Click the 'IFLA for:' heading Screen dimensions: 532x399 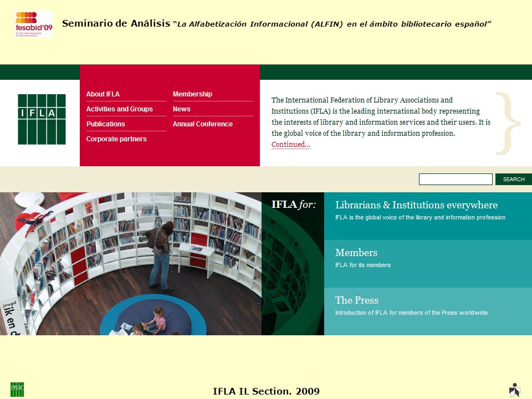(x=294, y=204)
